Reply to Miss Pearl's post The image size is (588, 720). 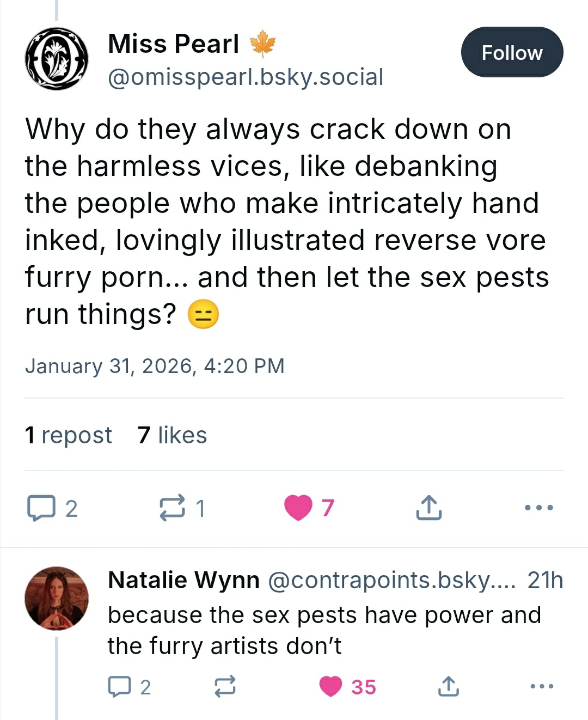(41, 508)
